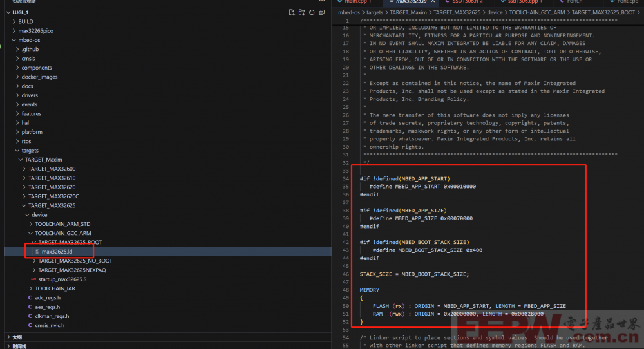Click the C icon beside clkman_regs.h
This screenshot has height=349, width=644.
click(x=30, y=316)
